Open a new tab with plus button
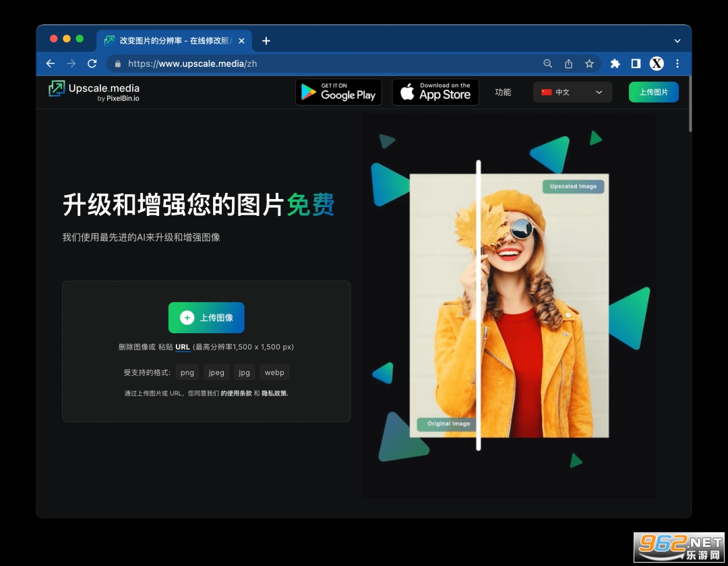Image resolution: width=728 pixels, height=566 pixels. click(266, 41)
